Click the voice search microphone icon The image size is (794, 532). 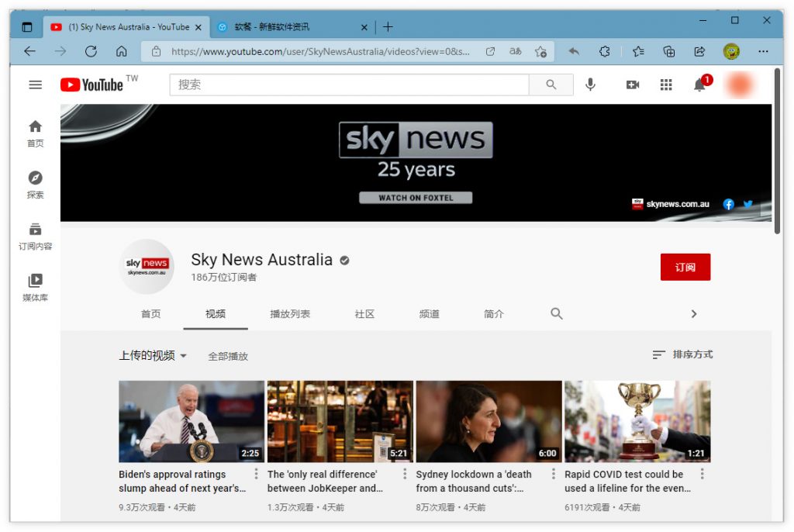(x=590, y=85)
